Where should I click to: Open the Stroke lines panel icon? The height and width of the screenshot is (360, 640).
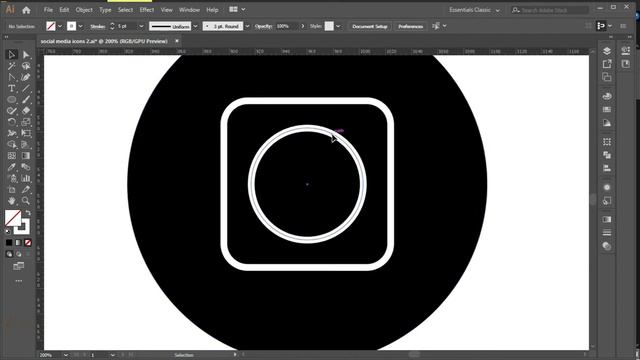pos(607,233)
